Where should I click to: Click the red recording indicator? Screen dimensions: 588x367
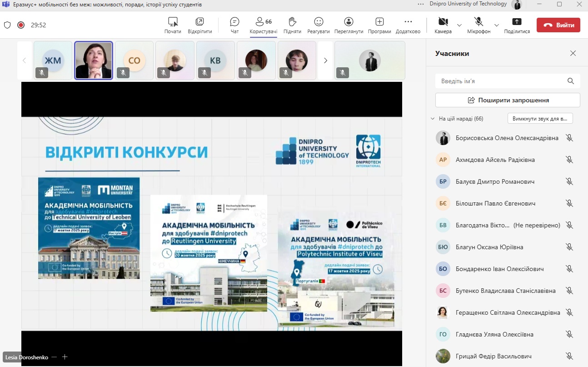(x=21, y=25)
